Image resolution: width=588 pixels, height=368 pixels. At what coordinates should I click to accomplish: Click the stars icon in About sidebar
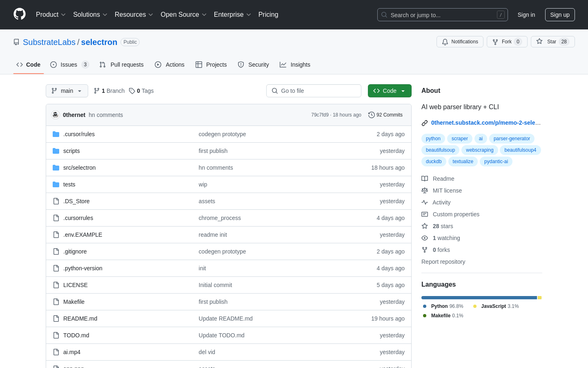[425, 226]
